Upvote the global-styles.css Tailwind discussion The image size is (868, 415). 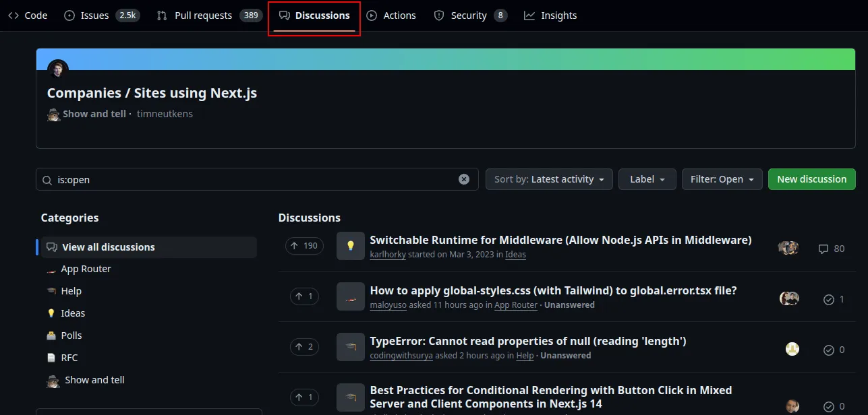(304, 296)
